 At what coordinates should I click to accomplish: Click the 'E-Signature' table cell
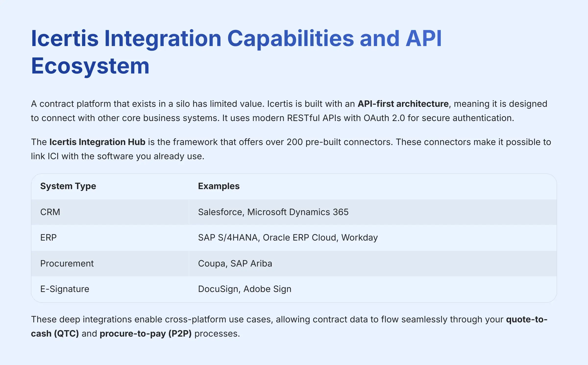pos(110,289)
